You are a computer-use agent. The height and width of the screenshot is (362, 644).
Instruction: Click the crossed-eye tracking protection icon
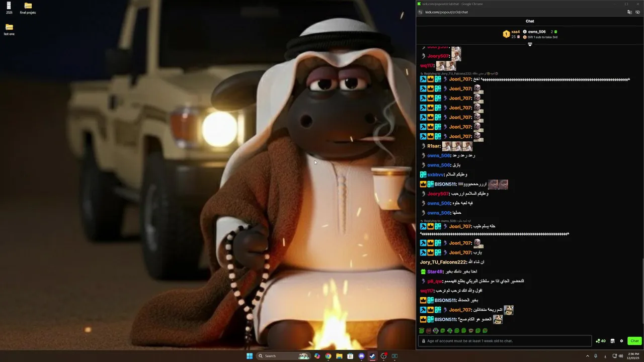point(638,12)
